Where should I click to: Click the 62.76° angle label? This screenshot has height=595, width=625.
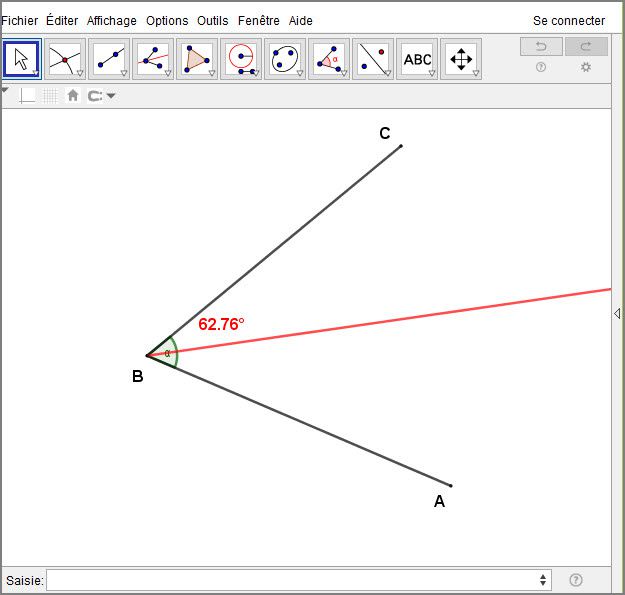point(221,324)
